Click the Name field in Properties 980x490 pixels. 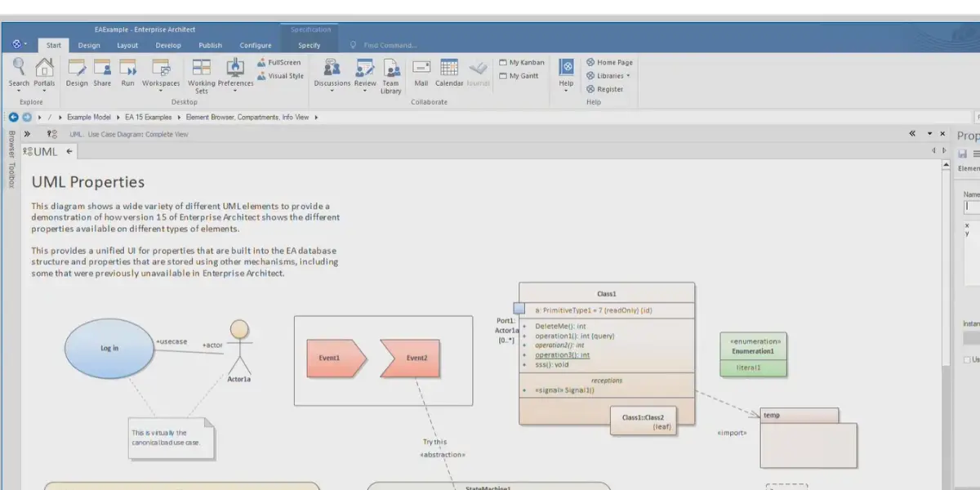point(972,207)
